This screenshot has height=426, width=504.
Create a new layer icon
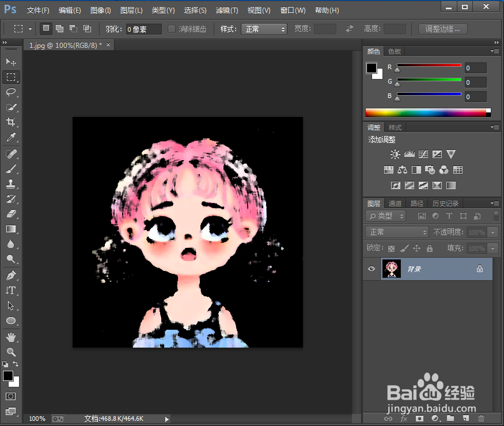pos(466,419)
